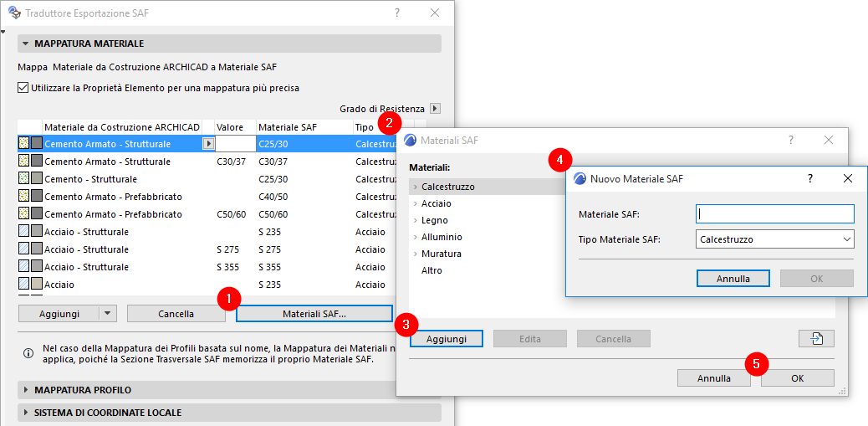Close the Nuovo Materiale SAF dialog

(848, 178)
